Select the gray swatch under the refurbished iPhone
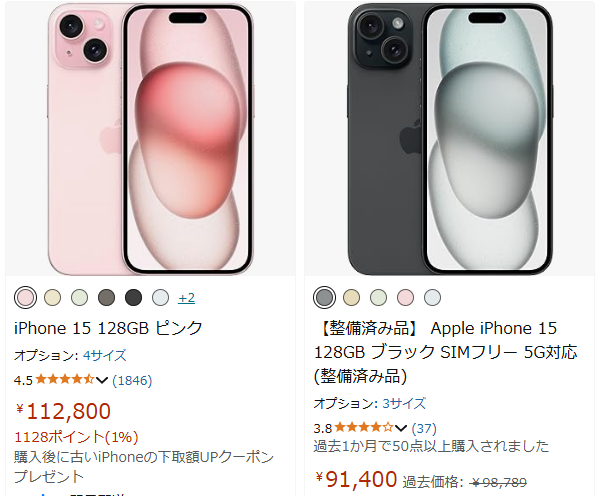The height and width of the screenshot is (496, 600). pos(324,298)
